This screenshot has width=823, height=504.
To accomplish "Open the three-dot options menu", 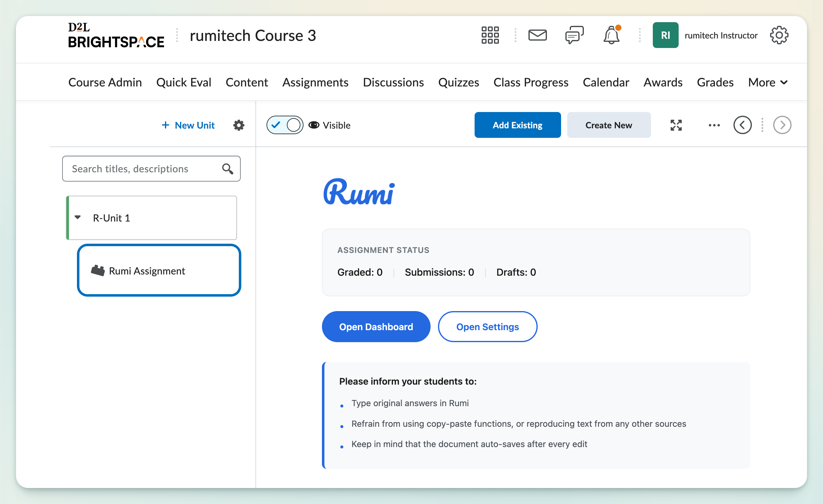I will pos(714,125).
